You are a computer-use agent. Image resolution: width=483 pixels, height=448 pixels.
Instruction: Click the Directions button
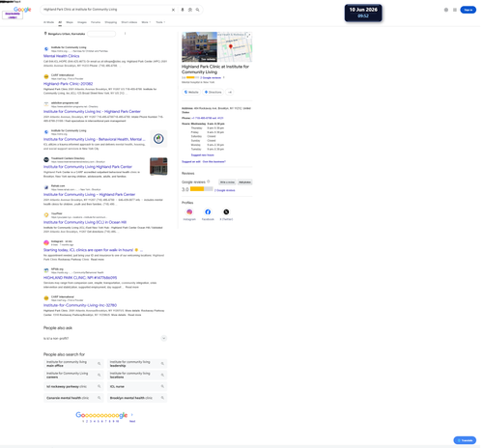click(213, 92)
